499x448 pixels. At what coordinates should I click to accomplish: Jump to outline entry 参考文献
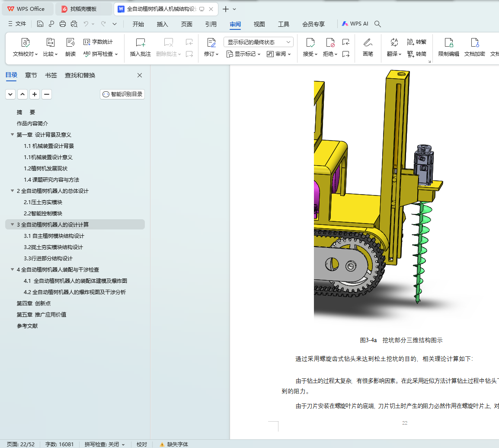(27, 326)
